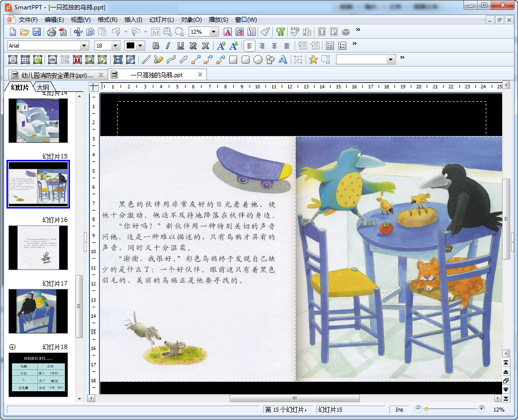
Task: Cut the selection with the scissors icon
Action: coord(78,32)
